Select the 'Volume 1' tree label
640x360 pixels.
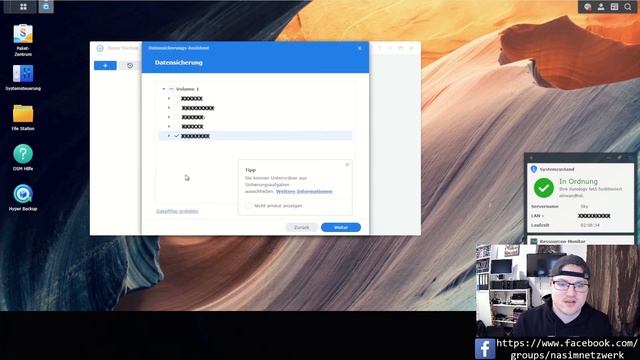click(x=187, y=89)
